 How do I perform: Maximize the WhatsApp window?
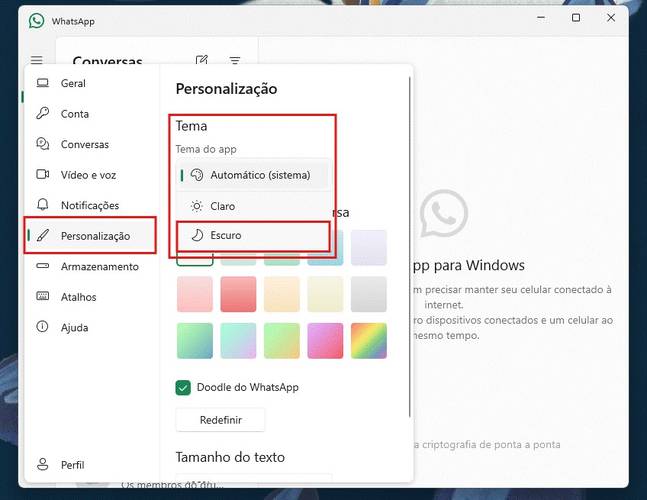pyautogui.click(x=576, y=18)
